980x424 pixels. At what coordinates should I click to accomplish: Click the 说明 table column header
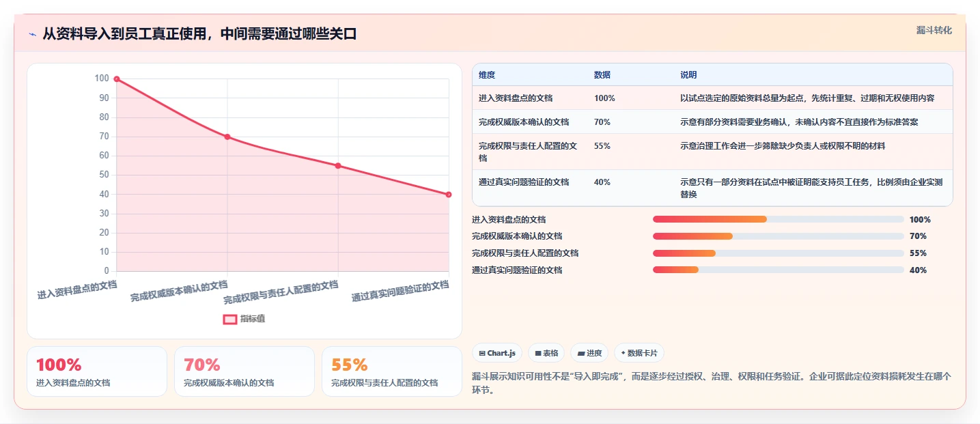(x=688, y=75)
